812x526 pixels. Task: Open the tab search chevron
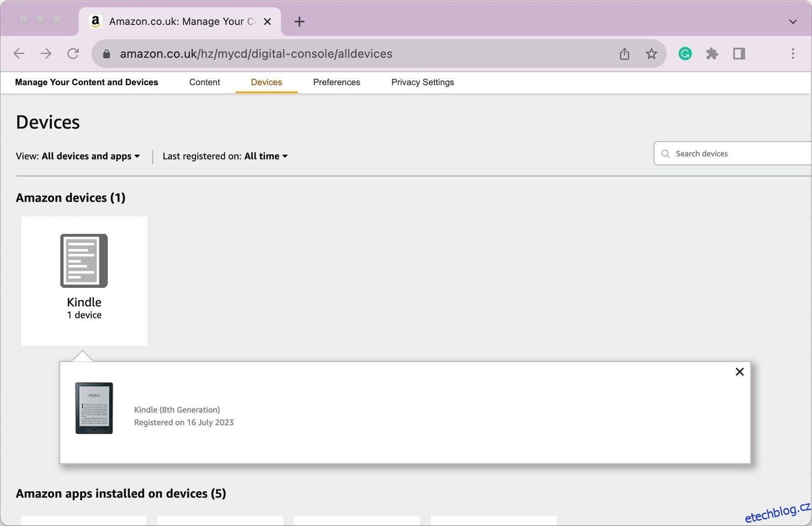[793, 21]
